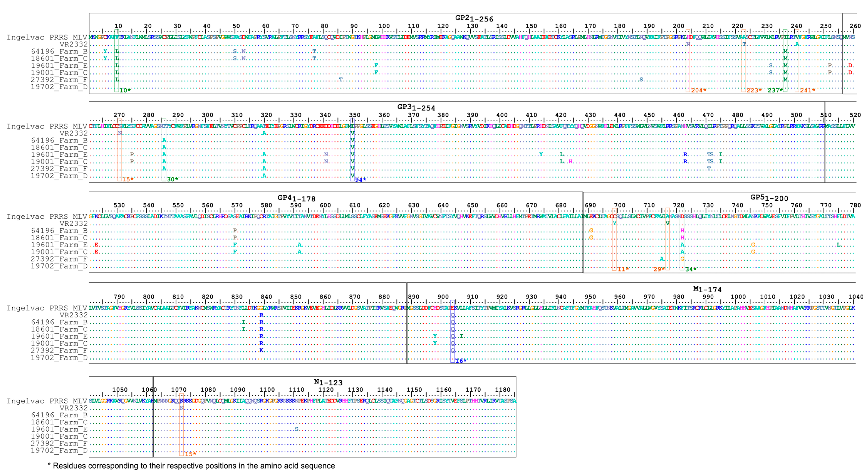Click the green 34* marker in GP5
The width and height of the screenshot is (868, 475).
tap(690, 269)
